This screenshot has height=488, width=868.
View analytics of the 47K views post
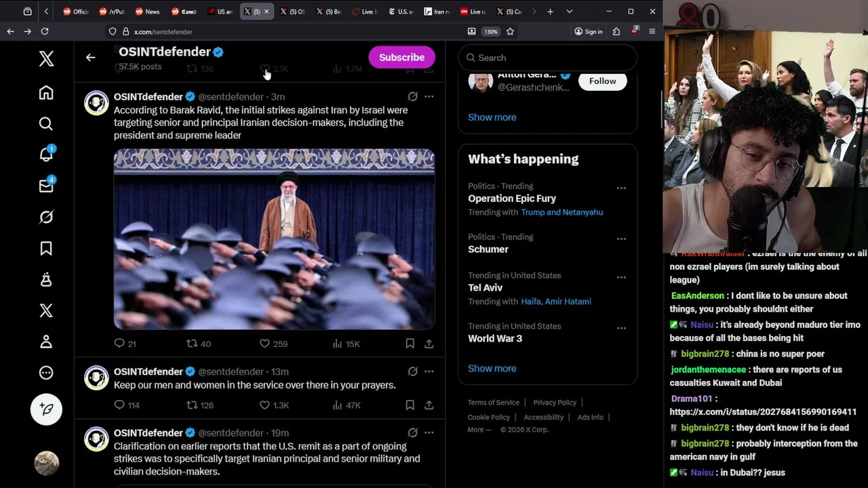click(346, 405)
